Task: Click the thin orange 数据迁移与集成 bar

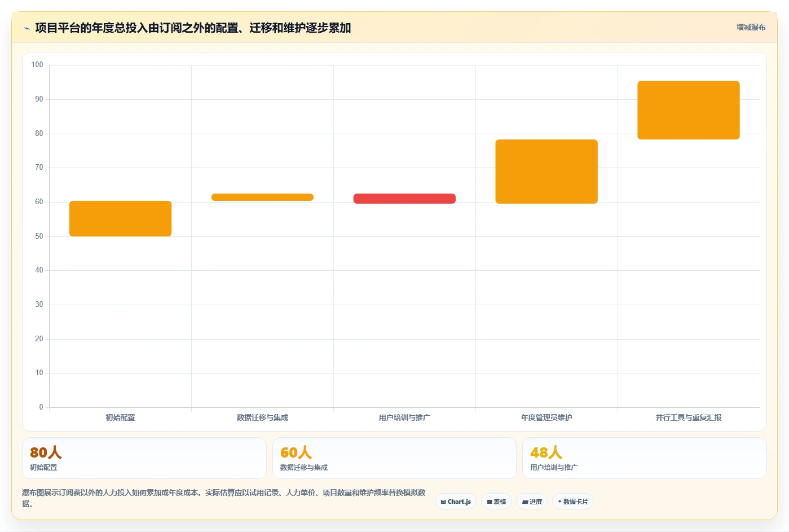Action: [262, 197]
